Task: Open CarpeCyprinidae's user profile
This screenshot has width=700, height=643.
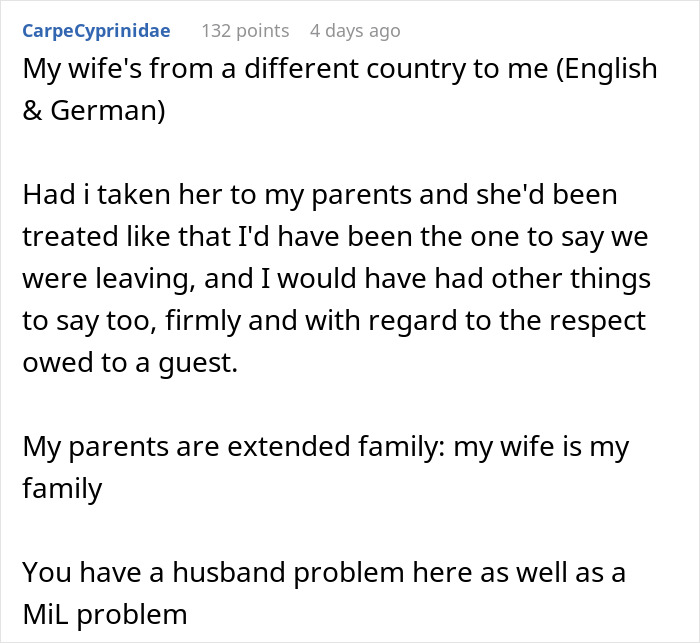Action: click(x=96, y=31)
